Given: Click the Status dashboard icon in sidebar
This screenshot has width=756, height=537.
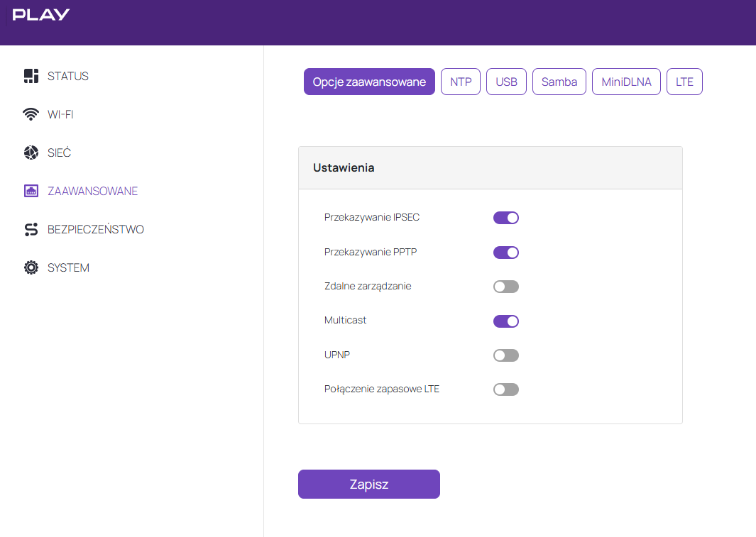Looking at the screenshot, I should [31, 76].
